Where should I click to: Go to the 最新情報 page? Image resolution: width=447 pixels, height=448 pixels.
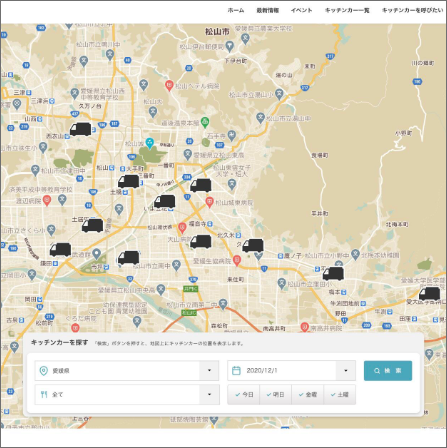267,10
